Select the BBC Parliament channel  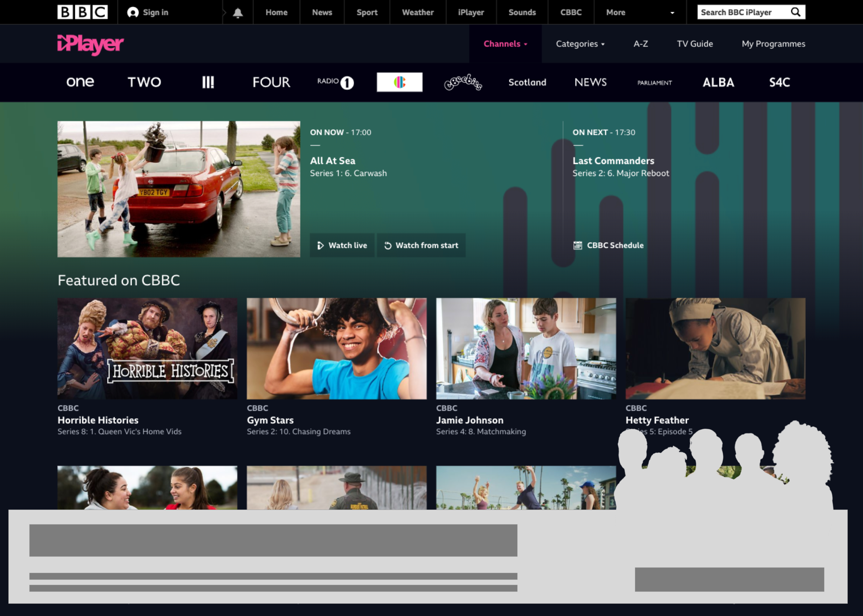tap(654, 83)
